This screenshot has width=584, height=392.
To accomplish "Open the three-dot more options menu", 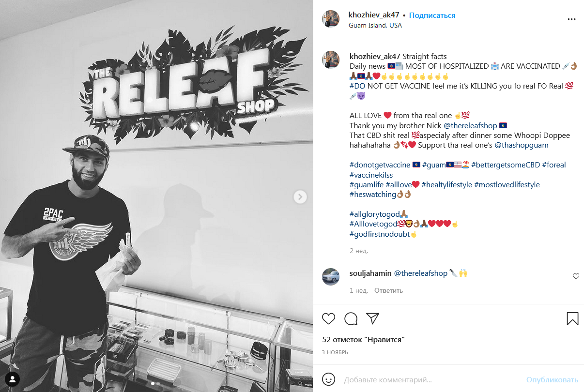I will [x=572, y=19].
